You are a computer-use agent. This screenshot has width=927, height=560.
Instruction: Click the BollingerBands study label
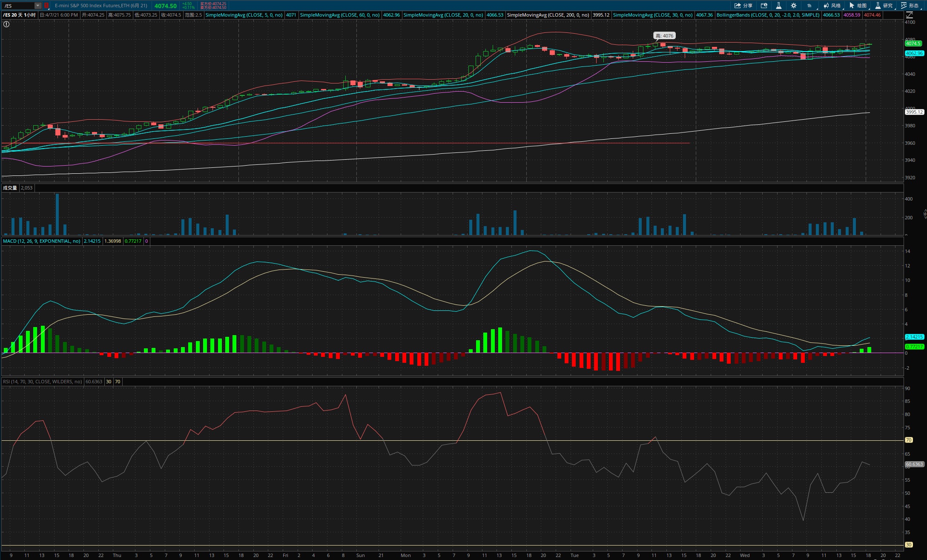click(x=768, y=15)
